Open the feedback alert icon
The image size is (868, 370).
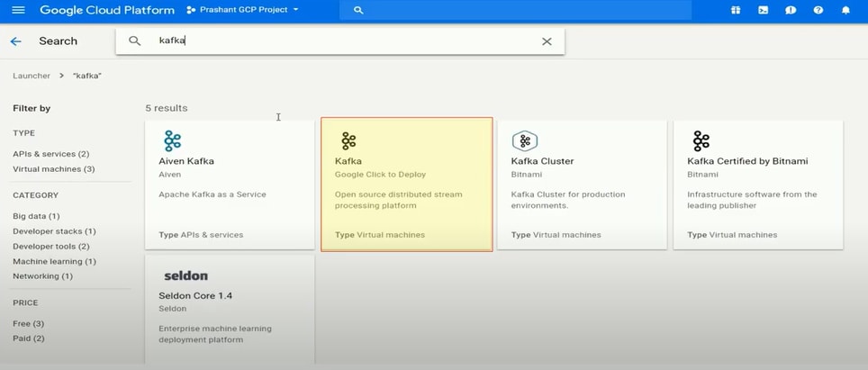tap(791, 10)
